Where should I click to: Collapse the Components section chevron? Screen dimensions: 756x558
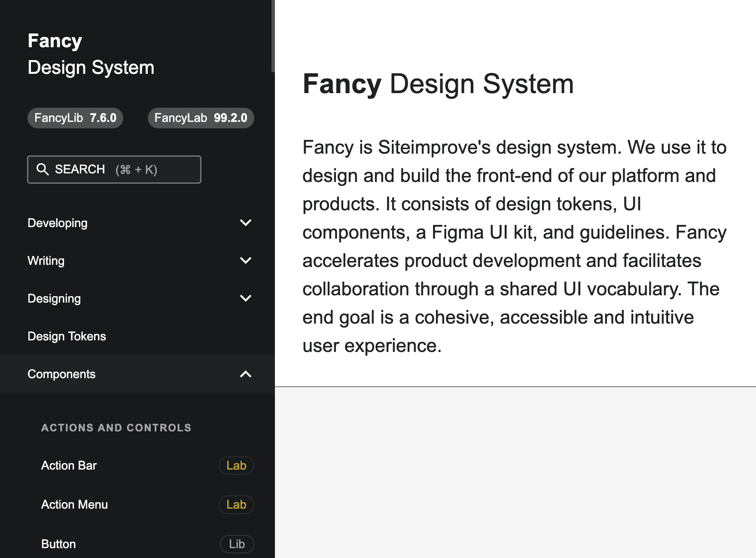coord(246,374)
